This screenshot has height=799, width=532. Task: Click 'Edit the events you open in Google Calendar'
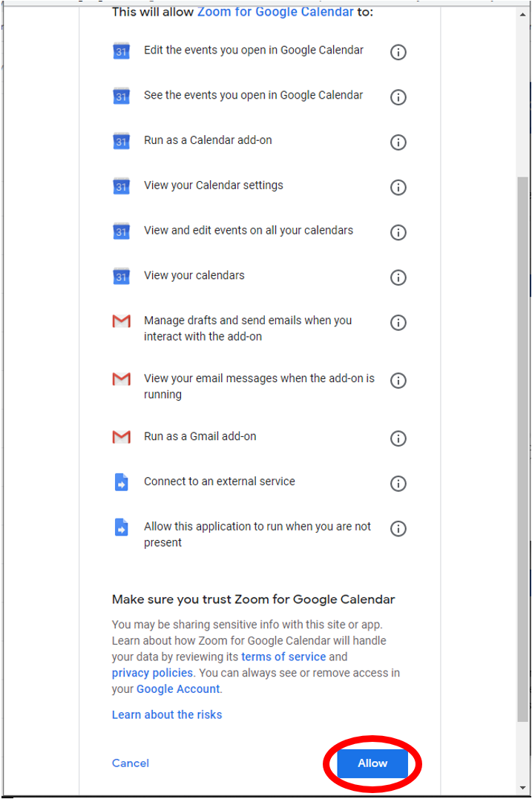(x=254, y=50)
